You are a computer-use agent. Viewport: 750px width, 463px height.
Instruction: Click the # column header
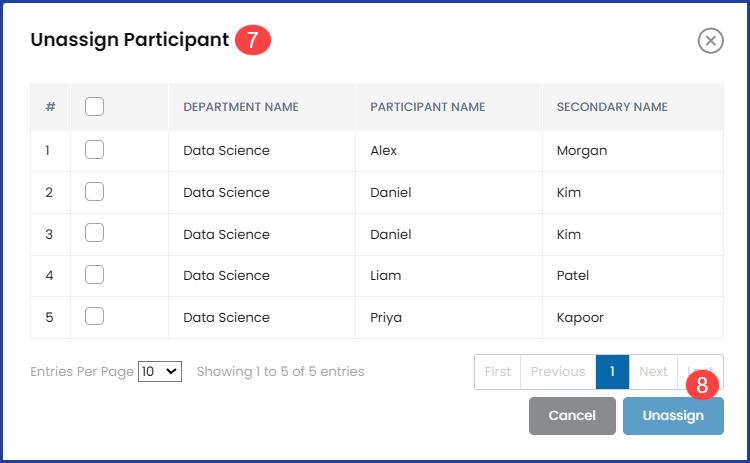click(50, 107)
